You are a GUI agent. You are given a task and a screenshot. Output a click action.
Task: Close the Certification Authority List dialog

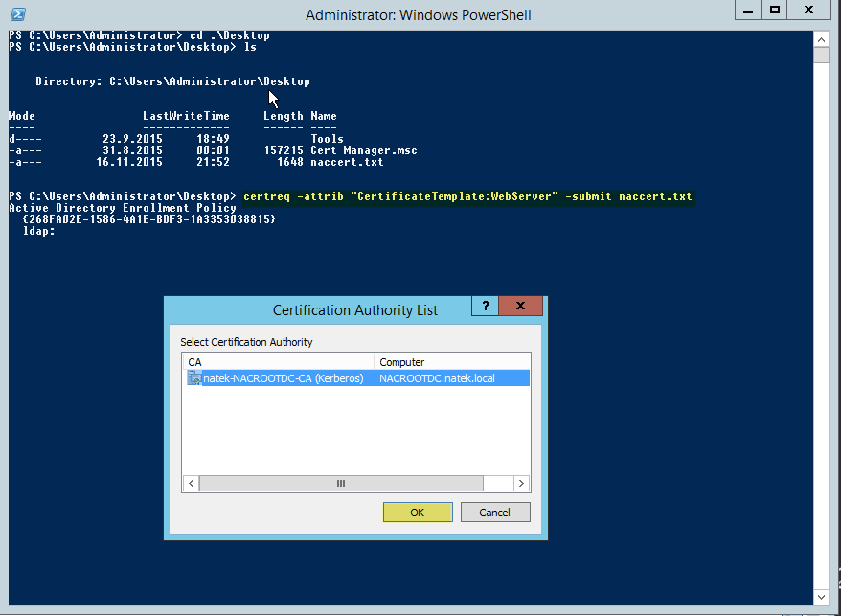tap(520, 306)
